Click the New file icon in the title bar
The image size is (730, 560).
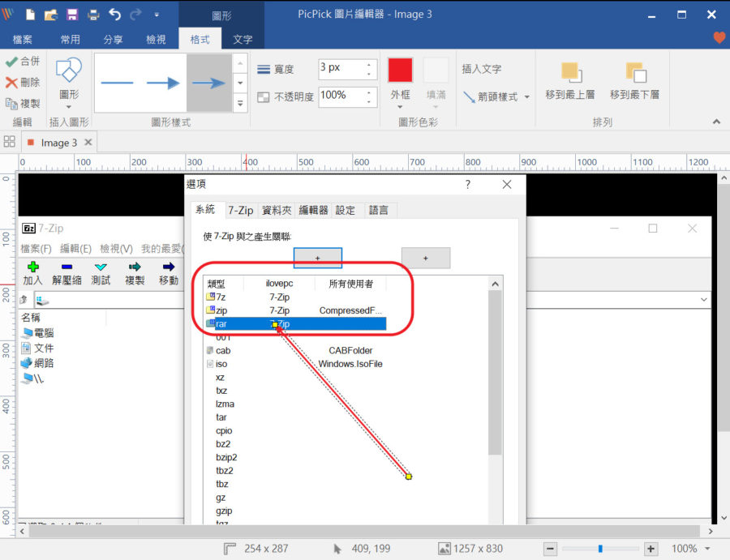(30, 15)
